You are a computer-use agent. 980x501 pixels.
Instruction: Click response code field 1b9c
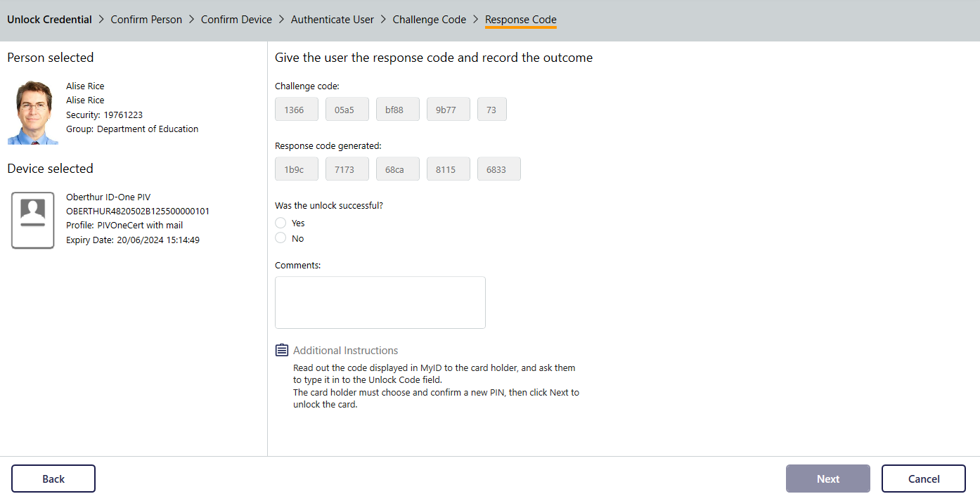[297, 169]
